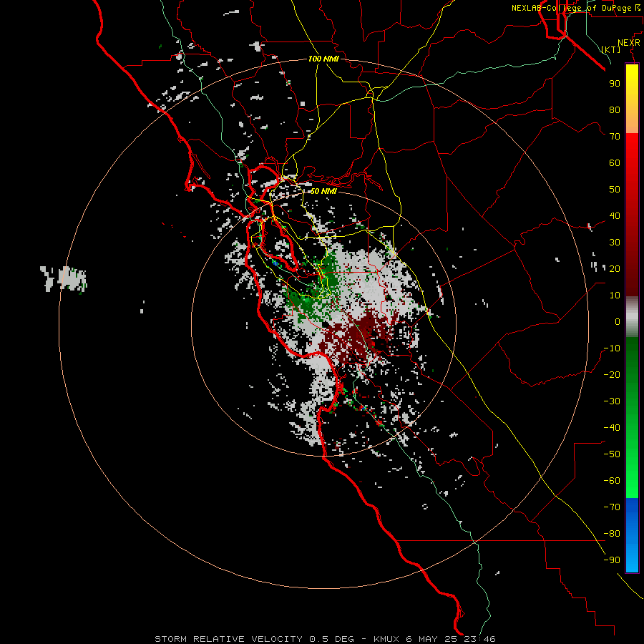
Task: Click the -60 value on velocity scale
Action: coord(612,481)
